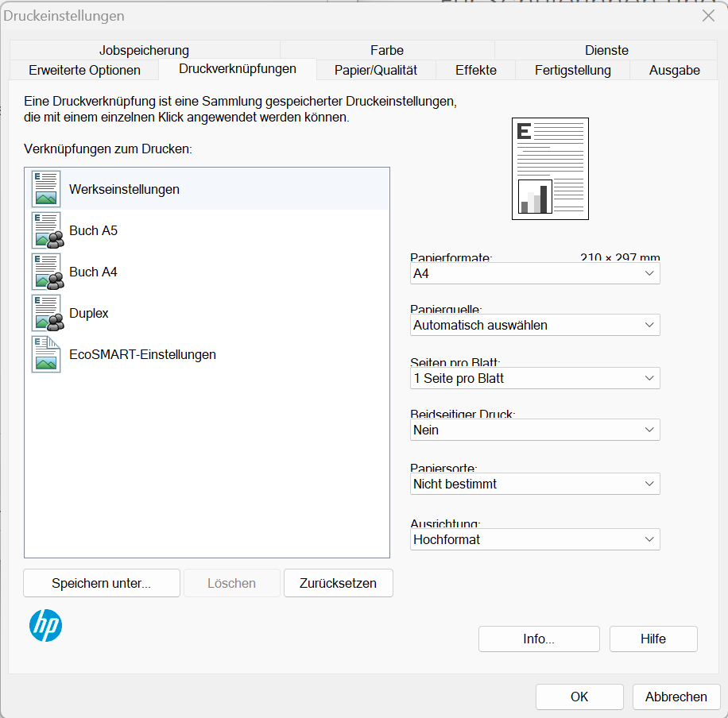Screen dimensions: 728x718
Task: Click the Buch A4 shortcut icon
Action: (x=46, y=272)
